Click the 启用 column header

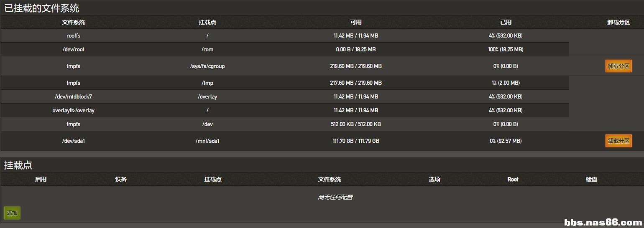tap(41, 179)
